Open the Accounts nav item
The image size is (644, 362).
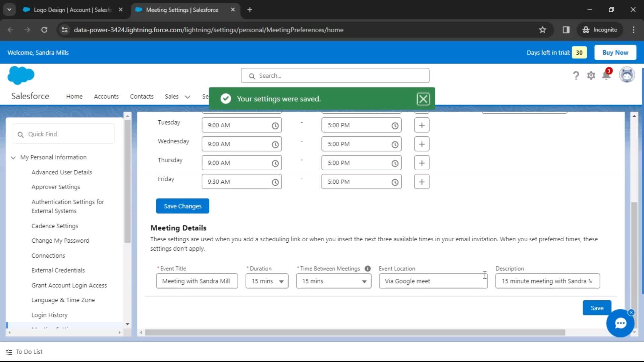106,97
